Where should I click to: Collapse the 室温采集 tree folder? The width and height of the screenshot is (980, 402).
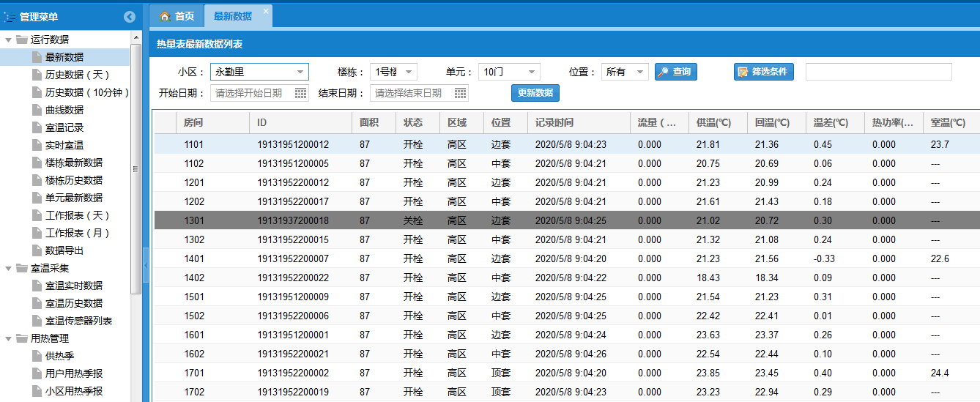9,268
